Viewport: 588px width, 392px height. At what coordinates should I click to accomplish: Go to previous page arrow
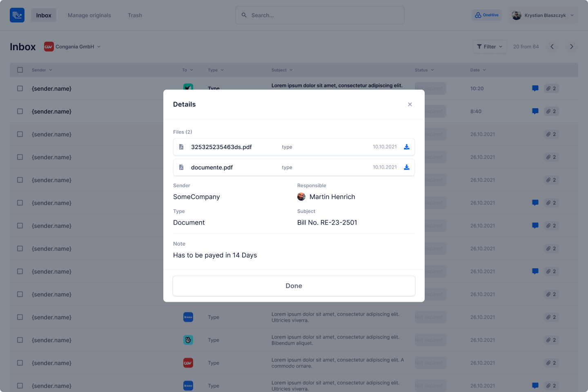point(552,47)
